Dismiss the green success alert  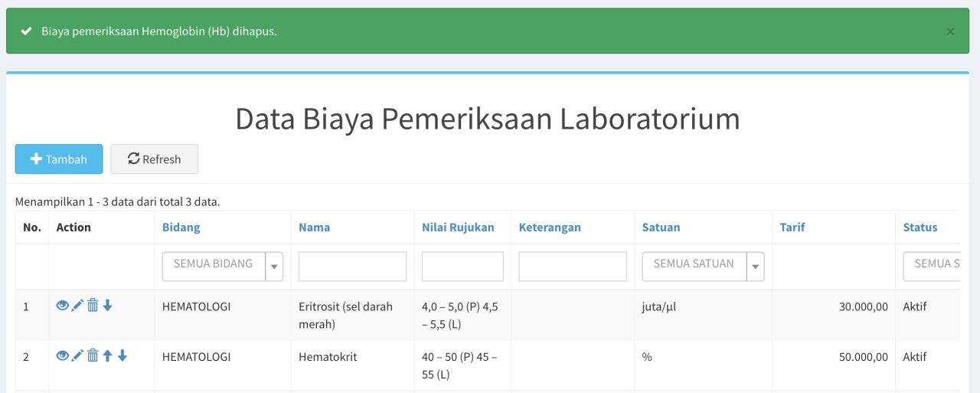pos(950,31)
